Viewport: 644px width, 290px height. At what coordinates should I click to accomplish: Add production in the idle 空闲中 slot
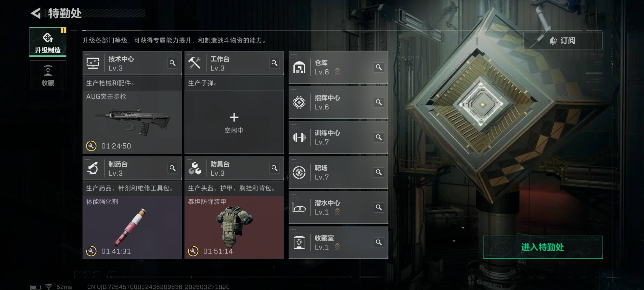coord(234,122)
